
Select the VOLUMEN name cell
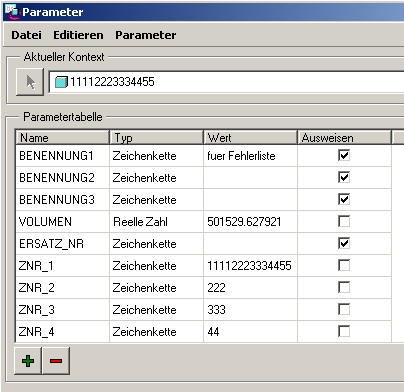point(62,222)
